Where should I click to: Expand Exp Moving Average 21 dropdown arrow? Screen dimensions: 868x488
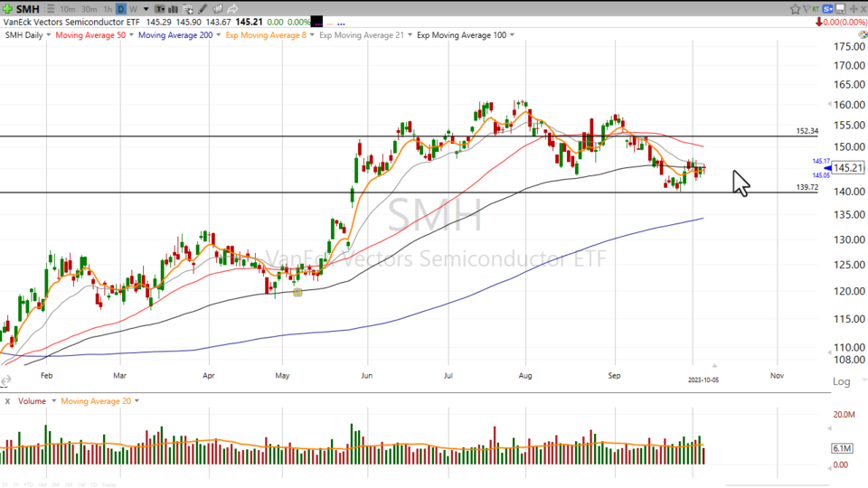pyautogui.click(x=410, y=35)
